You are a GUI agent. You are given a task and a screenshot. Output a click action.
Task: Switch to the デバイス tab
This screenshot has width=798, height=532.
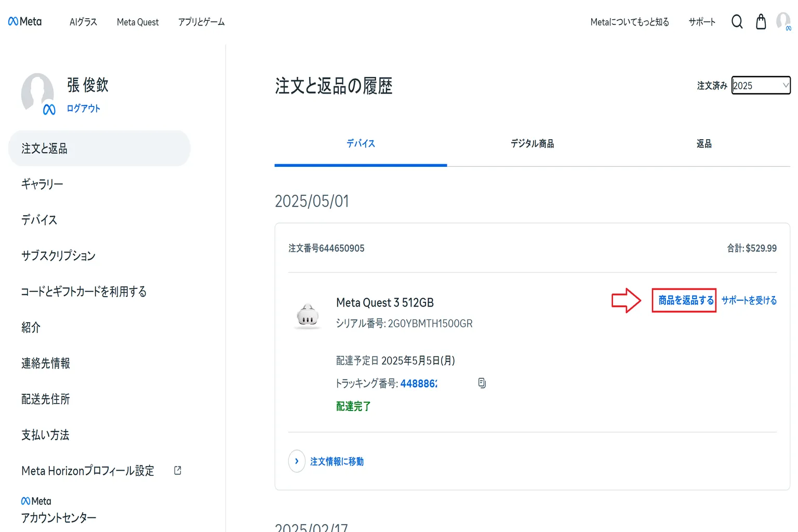pyautogui.click(x=361, y=144)
